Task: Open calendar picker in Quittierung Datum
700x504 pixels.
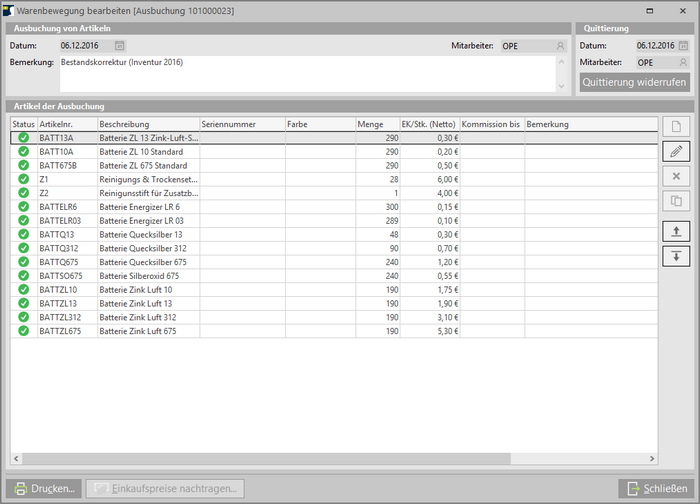Action: 684,46
